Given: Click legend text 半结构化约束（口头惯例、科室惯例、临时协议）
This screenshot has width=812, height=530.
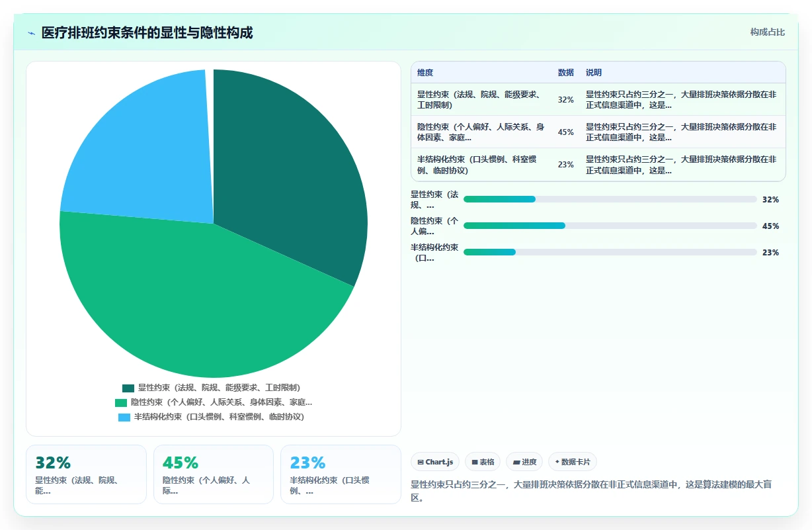Looking at the screenshot, I should click(219, 418).
